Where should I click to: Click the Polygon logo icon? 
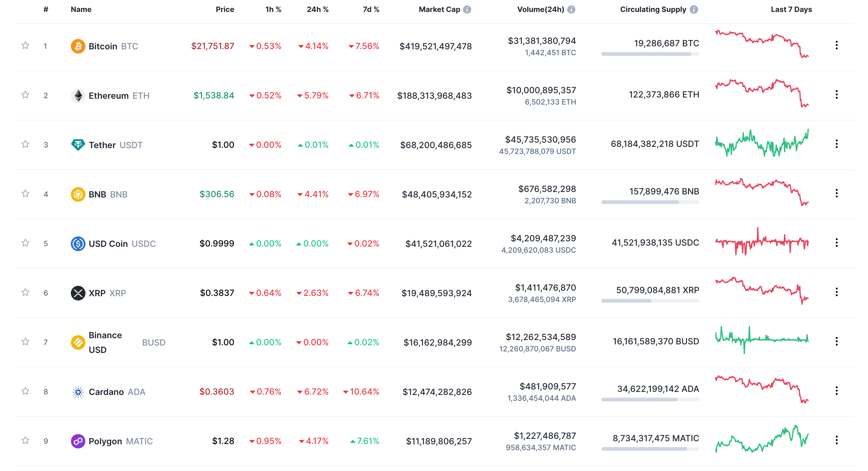[x=78, y=441]
